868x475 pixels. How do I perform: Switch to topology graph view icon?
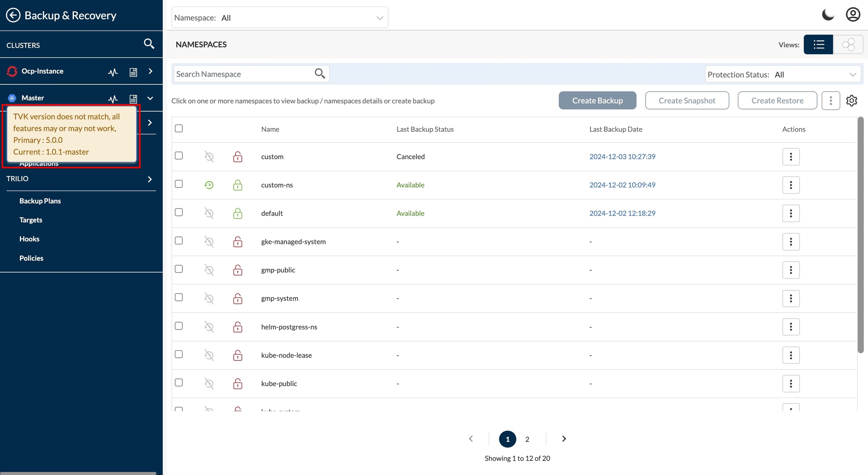tap(848, 44)
